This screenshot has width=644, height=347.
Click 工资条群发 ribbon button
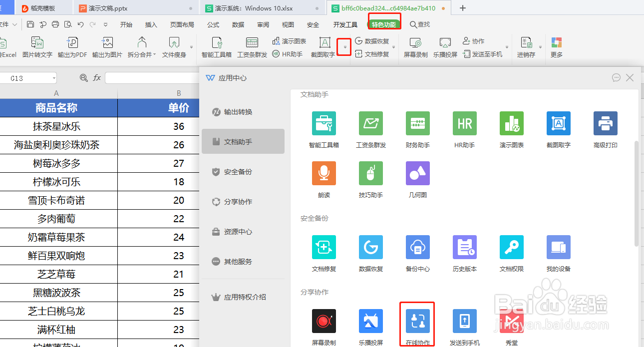click(252, 47)
